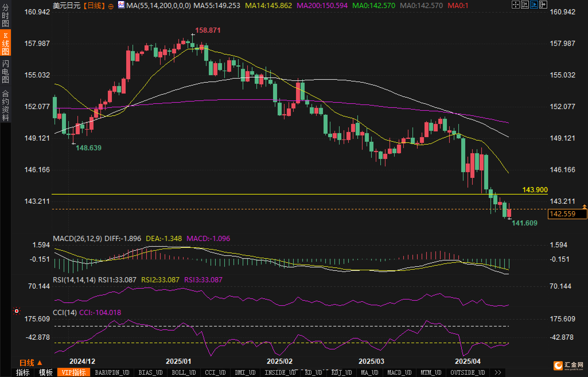This screenshot has width=588, height=377.
Task: Open the 日线 period dropdown at bottom
Action: 31,363
